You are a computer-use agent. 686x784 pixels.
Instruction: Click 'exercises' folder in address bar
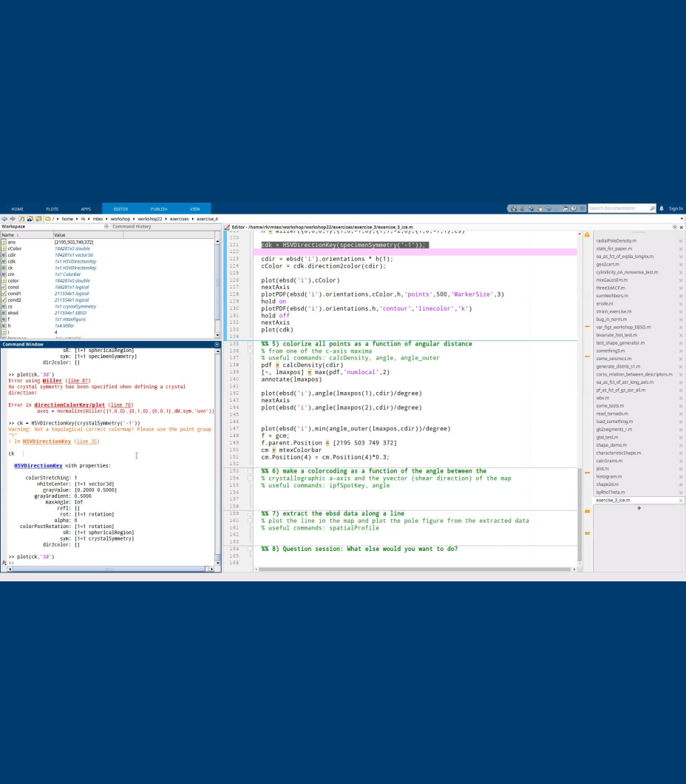tap(179, 219)
